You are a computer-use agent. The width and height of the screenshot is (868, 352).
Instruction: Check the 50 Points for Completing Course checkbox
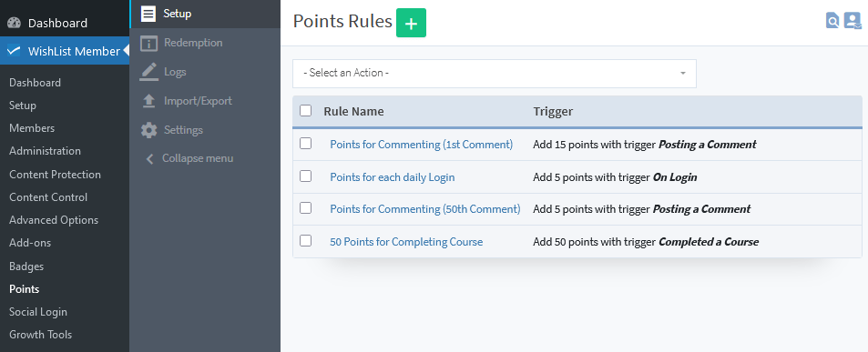pos(305,241)
